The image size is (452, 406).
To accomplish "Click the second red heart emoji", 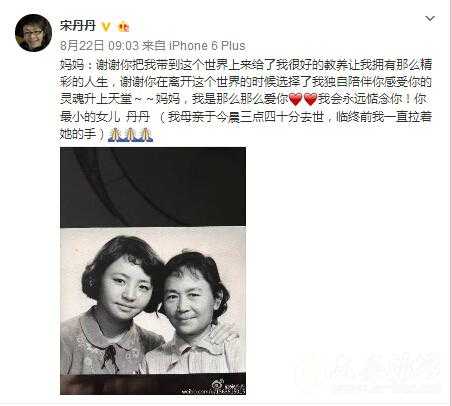I will [x=310, y=99].
